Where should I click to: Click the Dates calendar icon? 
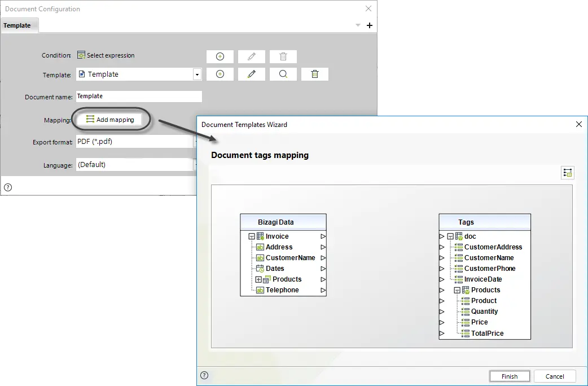[260, 269]
